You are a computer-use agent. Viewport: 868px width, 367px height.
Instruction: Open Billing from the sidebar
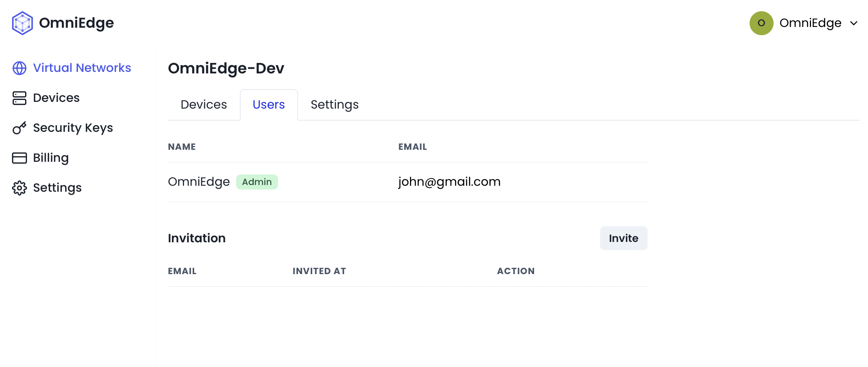click(51, 158)
